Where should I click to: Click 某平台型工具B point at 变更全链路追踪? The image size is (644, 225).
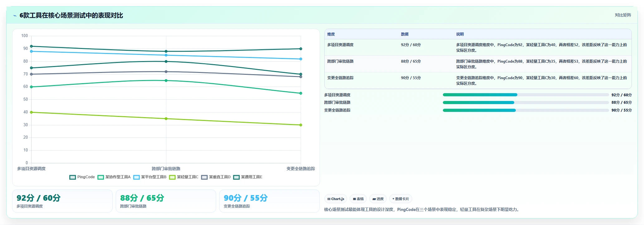(x=301, y=59)
